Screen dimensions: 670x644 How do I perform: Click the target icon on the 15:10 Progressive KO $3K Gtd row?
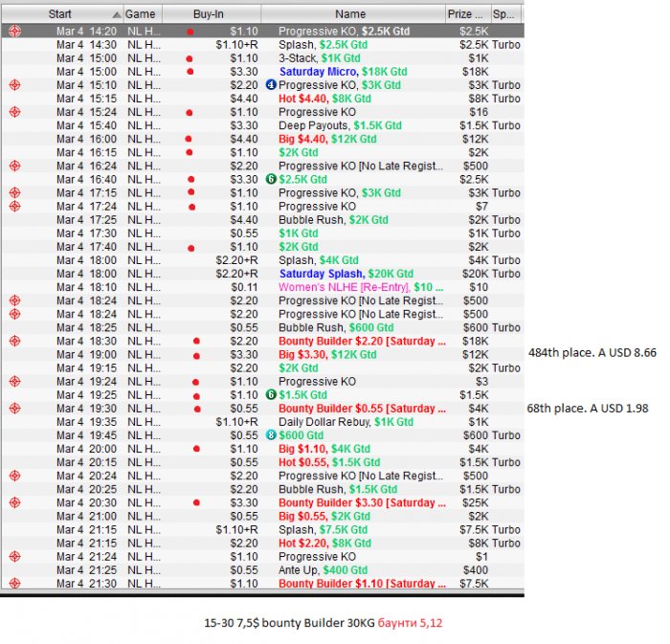click(15, 85)
